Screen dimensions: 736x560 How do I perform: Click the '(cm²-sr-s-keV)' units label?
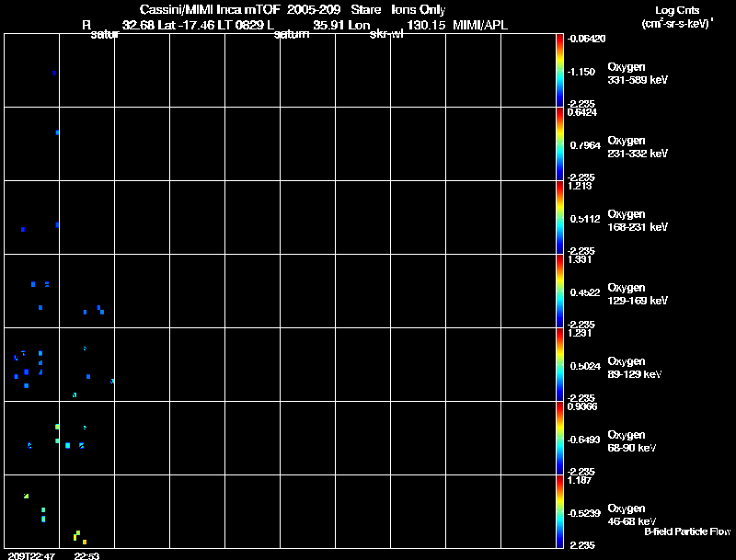click(x=678, y=24)
